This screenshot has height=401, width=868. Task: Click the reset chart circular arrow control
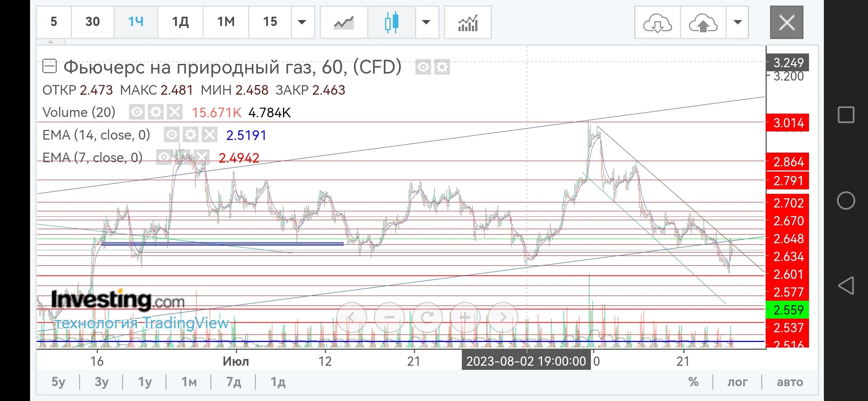(x=427, y=317)
